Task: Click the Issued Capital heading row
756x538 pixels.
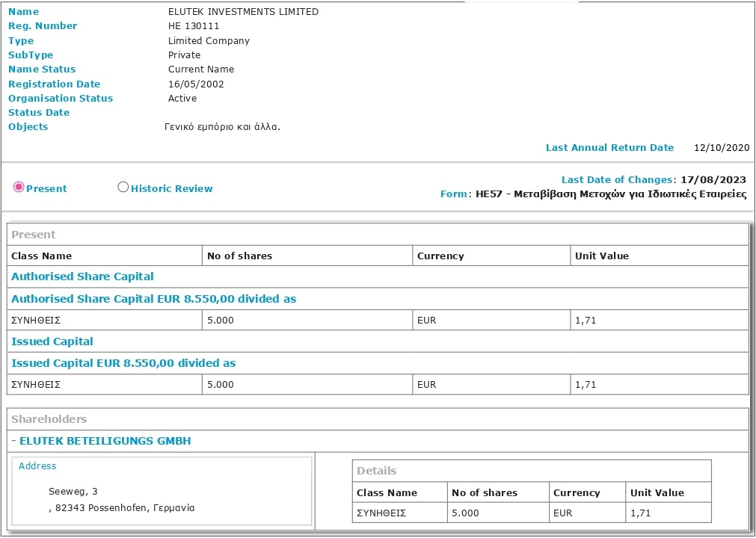Action: point(378,341)
